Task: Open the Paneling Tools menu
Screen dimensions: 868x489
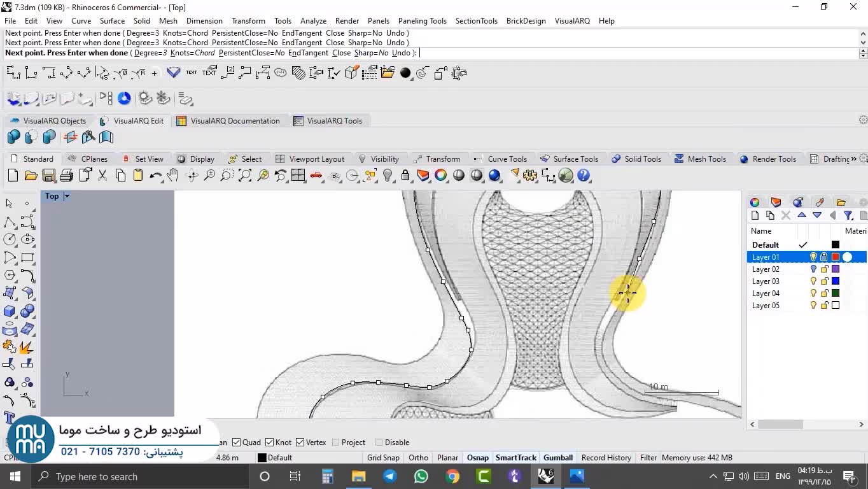Action: point(422,21)
